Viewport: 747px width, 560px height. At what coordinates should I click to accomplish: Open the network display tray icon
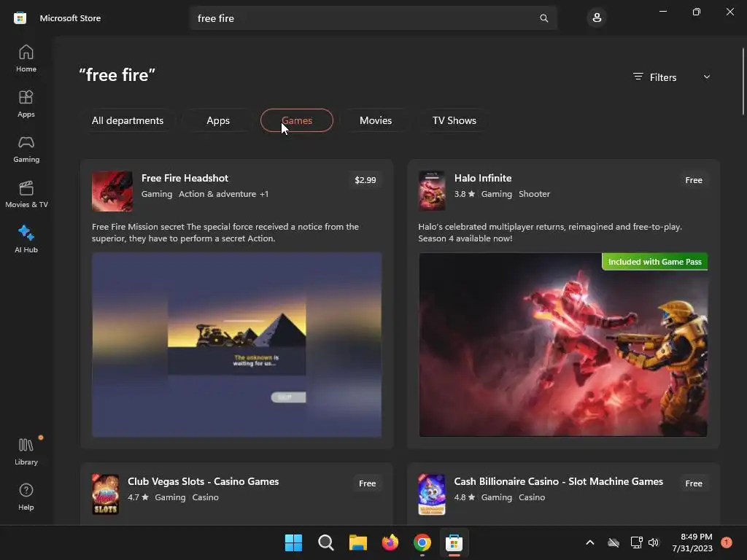coord(636,542)
